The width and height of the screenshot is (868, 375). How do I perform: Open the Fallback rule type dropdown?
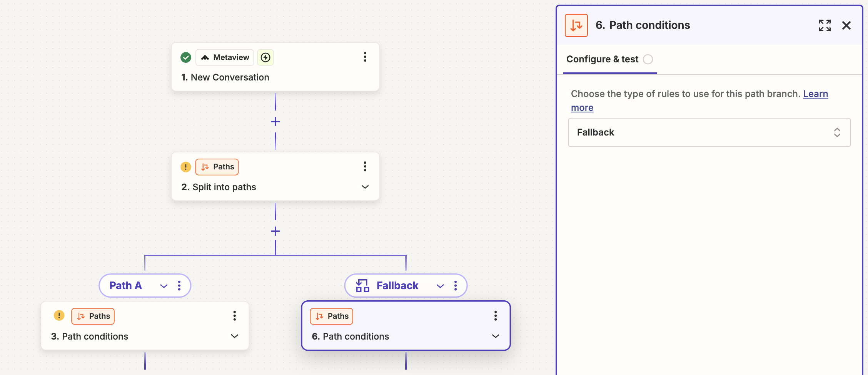pyautogui.click(x=709, y=132)
